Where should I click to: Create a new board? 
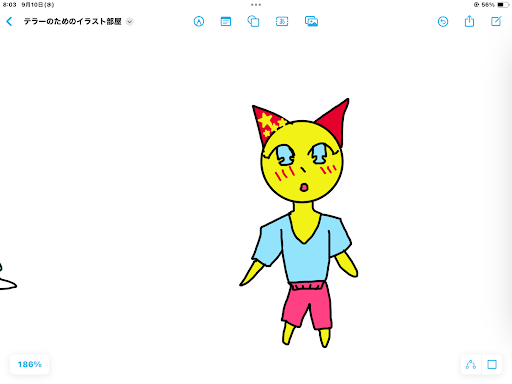coord(496,21)
